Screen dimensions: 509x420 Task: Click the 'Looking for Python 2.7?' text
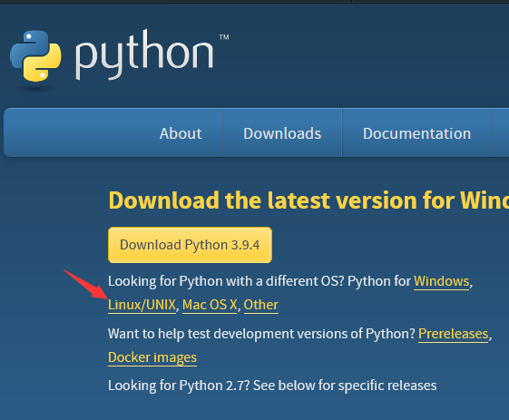(x=179, y=386)
